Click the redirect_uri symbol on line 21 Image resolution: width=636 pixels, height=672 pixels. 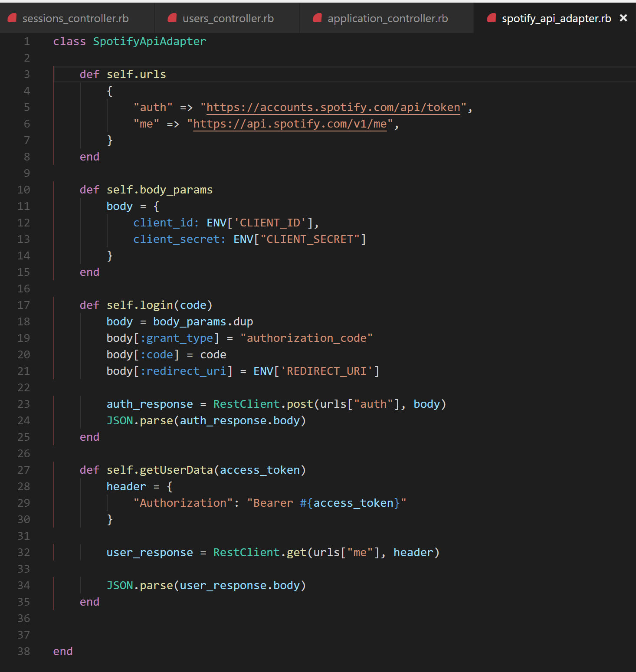[x=185, y=371]
